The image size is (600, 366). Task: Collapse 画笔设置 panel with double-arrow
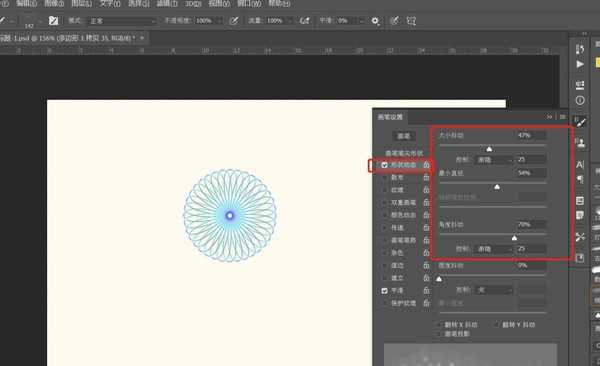(x=549, y=116)
